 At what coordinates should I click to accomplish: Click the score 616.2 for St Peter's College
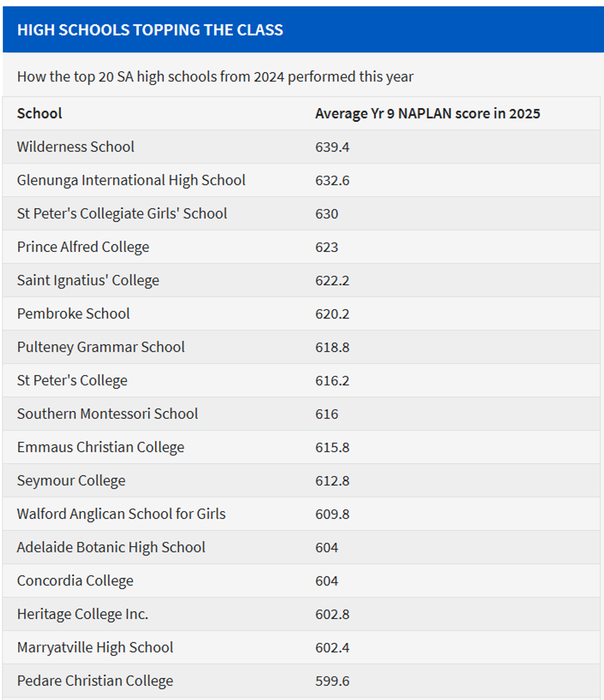point(332,380)
